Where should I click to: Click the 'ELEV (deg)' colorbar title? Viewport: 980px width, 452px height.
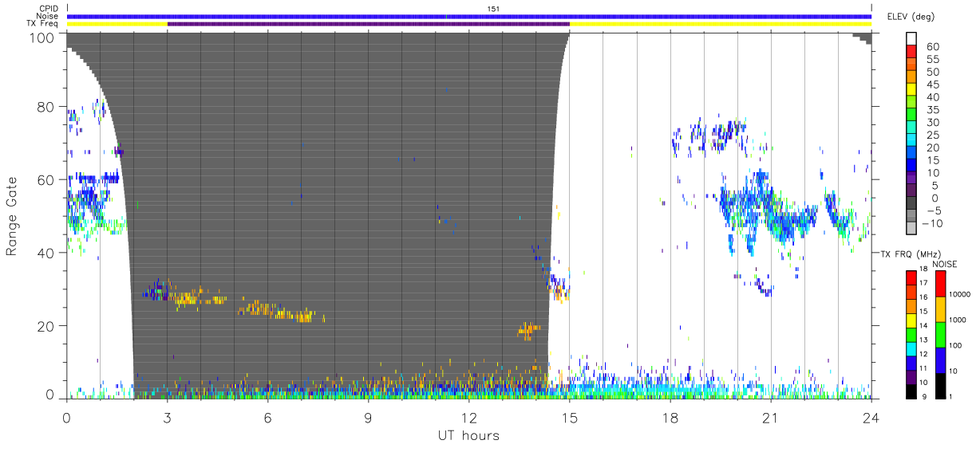(x=911, y=17)
